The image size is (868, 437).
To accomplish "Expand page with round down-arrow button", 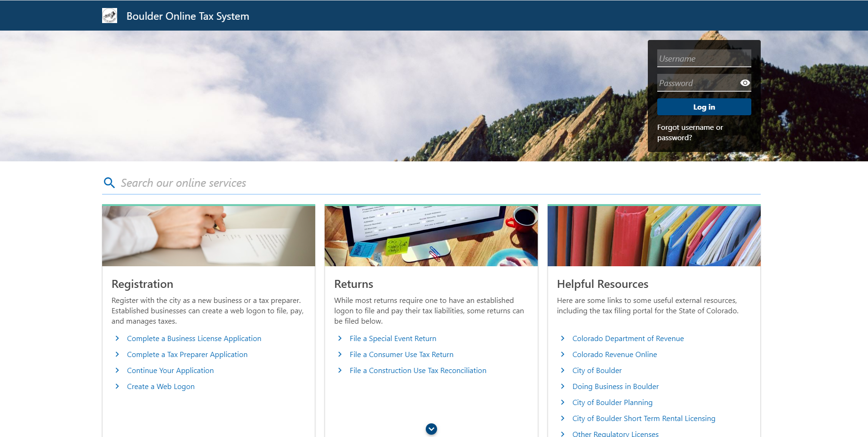I will tap(431, 429).
